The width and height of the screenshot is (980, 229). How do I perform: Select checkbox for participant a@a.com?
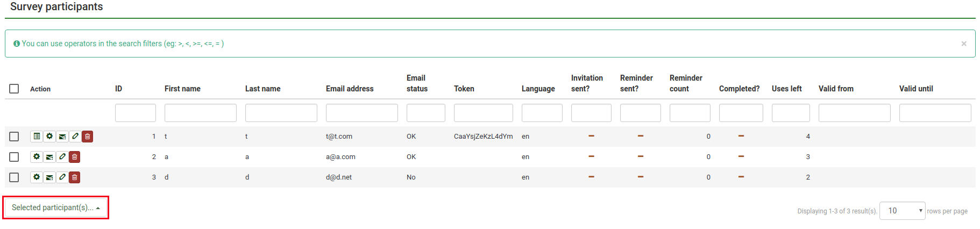pyautogui.click(x=15, y=157)
